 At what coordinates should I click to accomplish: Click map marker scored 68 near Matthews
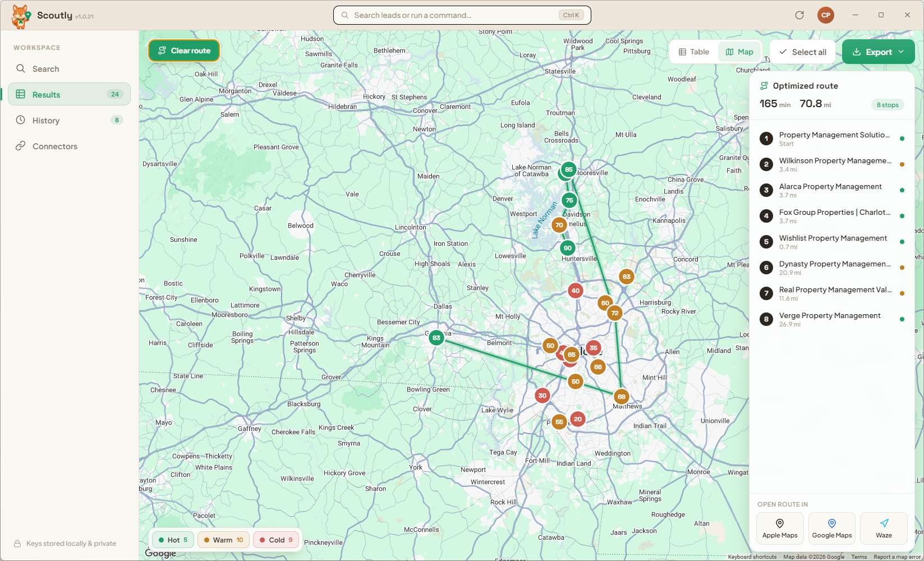(x=621, y=397)
